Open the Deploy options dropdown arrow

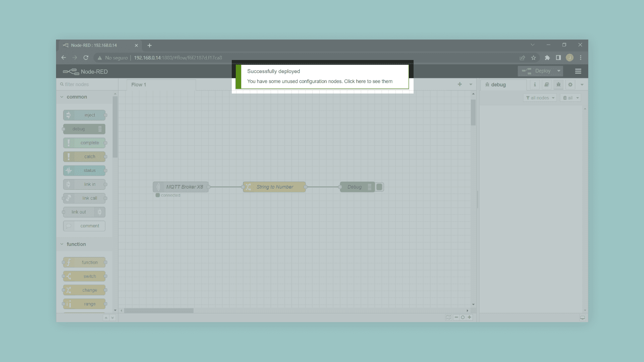[559, 71]
